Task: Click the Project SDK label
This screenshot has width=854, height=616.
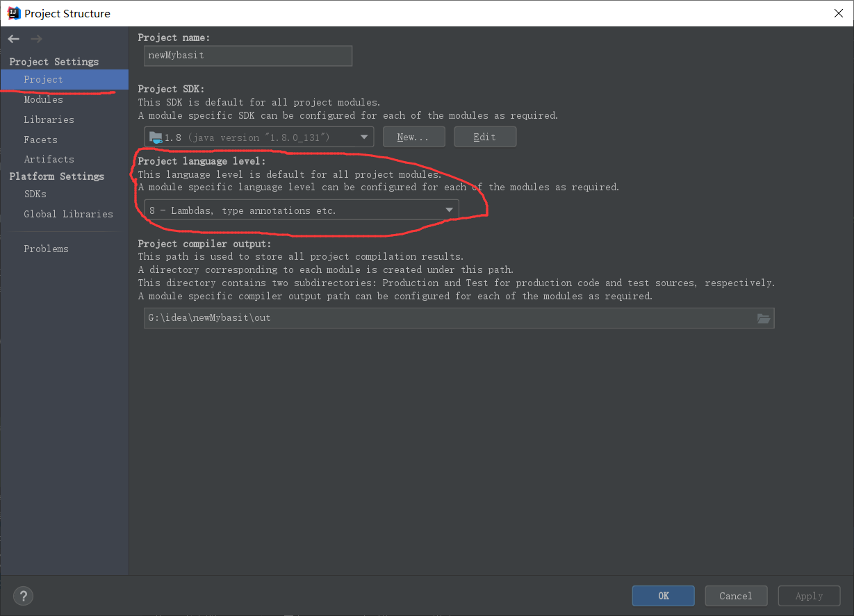Action: (172, 89)
